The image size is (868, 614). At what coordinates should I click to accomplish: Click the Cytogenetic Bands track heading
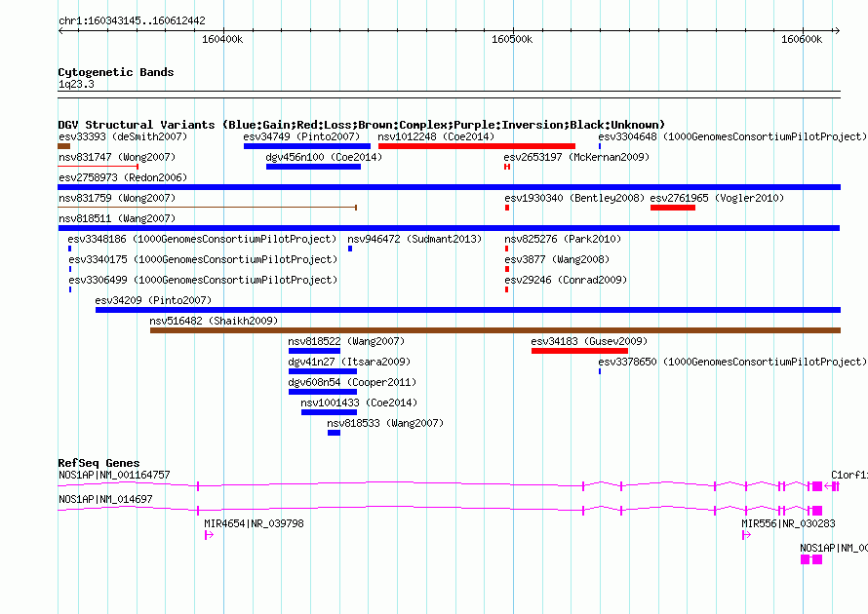click(x=116, y=72)
